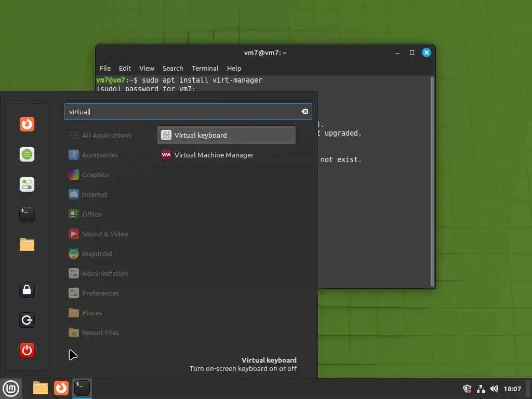Click the Linux Mint menu button on panel
Viewport: 532px width, 399px height.
point(11,389)
